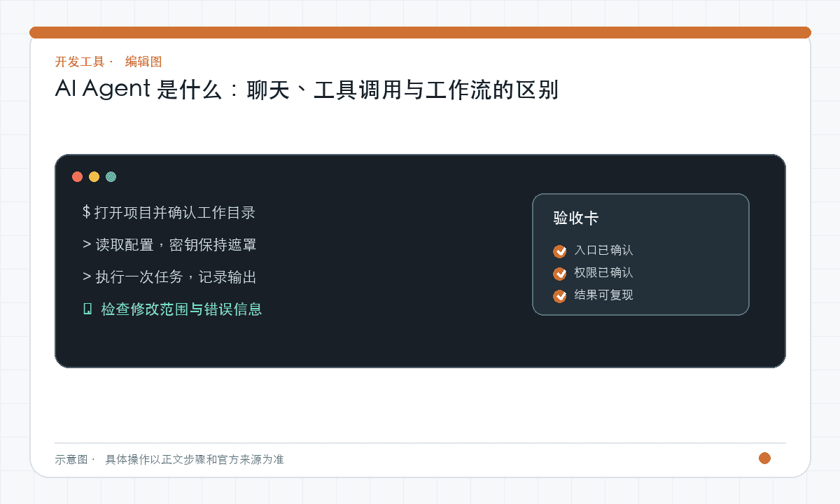
Task: Toggle the 结果可复现 check mark
Action: click(560, 296)
